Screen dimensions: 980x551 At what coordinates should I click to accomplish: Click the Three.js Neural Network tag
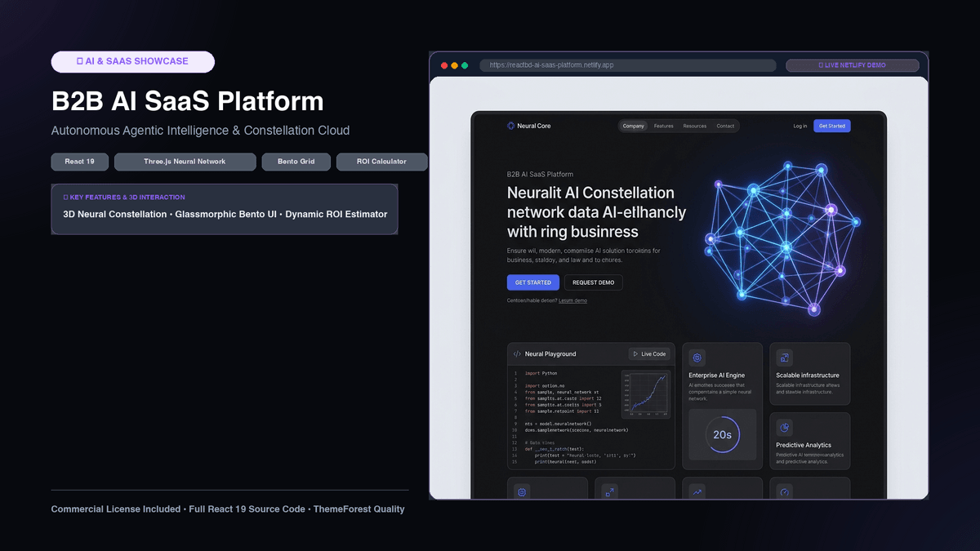[x=185, y=162]
